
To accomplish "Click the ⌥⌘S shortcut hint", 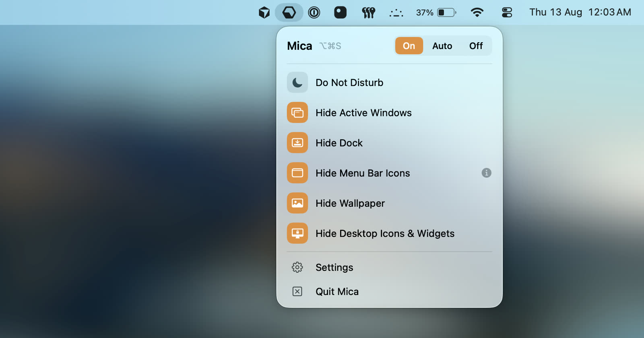I will 330,46.
